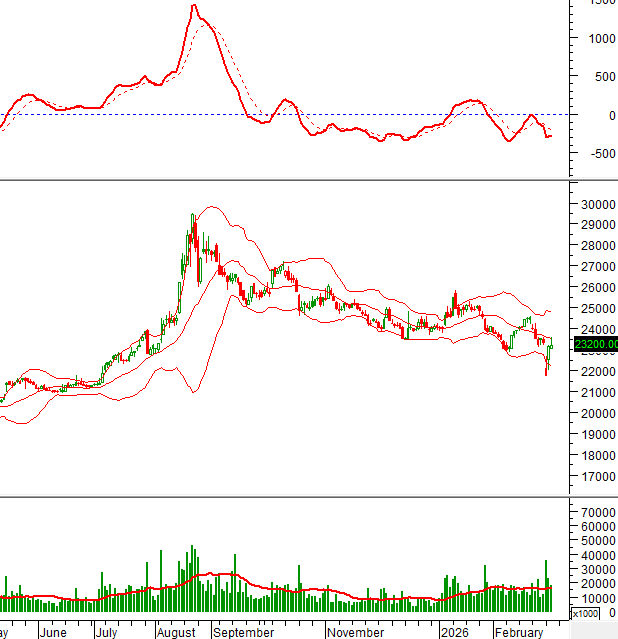Click the 70000 volume axis label
This screenshot has width=618, height=639.
(x=596, y=512)
